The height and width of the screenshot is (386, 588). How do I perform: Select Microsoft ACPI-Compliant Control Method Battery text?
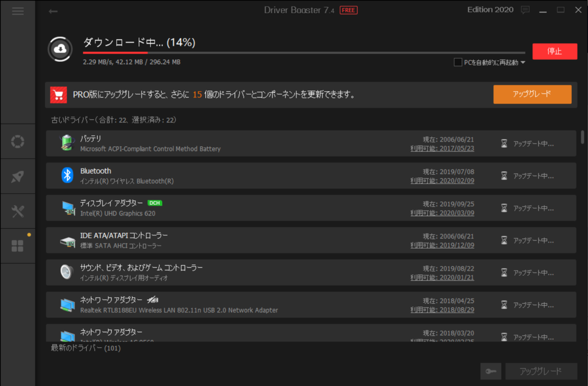pyautogui.click(x=150, y=149)
